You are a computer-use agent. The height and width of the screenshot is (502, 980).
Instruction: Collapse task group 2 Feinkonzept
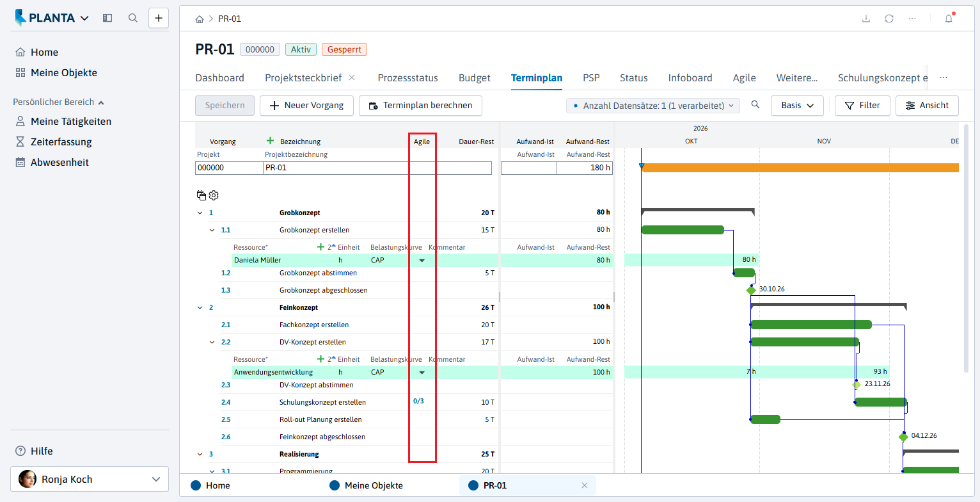[x=200, y=307]
